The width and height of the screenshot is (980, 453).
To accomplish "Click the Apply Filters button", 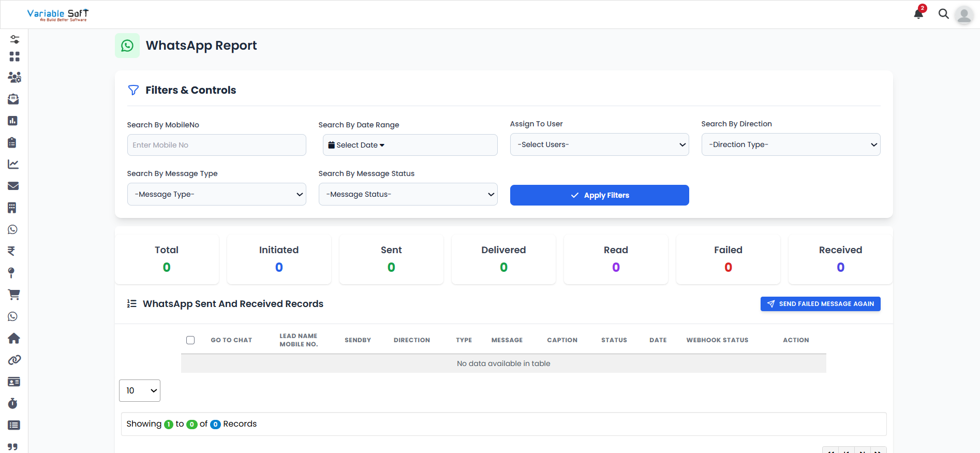I will 599,195.
